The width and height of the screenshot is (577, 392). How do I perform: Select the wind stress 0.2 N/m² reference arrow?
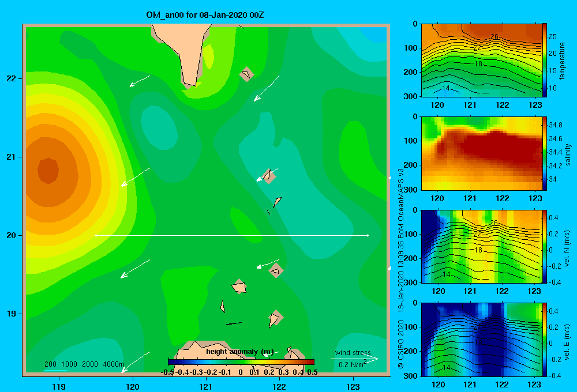(x=355, y=359)
